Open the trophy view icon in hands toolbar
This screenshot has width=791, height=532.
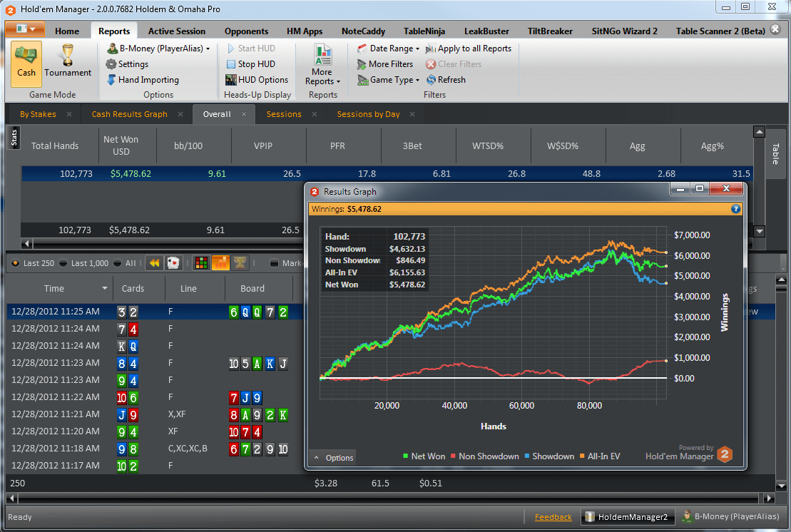(x=240, y=263)
